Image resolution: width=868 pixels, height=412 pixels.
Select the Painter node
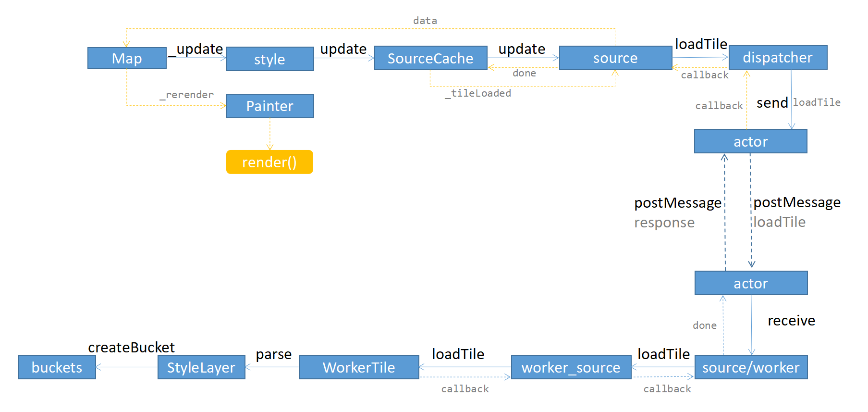270,106
